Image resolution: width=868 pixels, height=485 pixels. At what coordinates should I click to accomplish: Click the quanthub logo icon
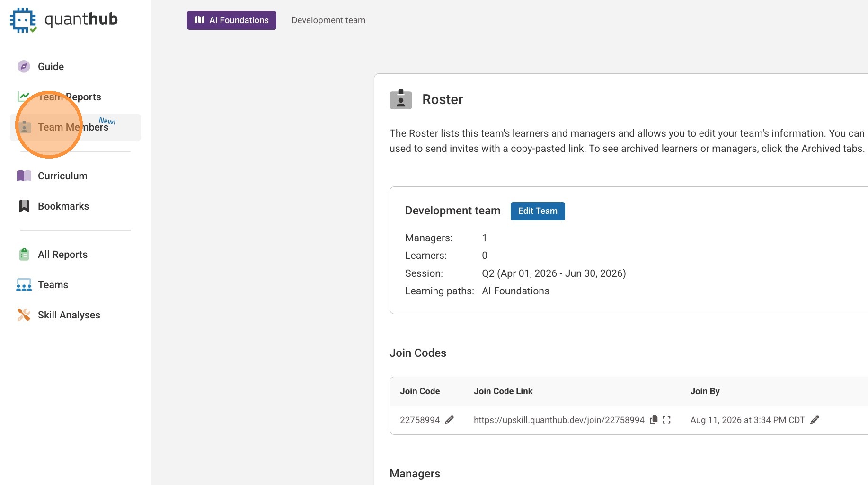click(23, 20)
